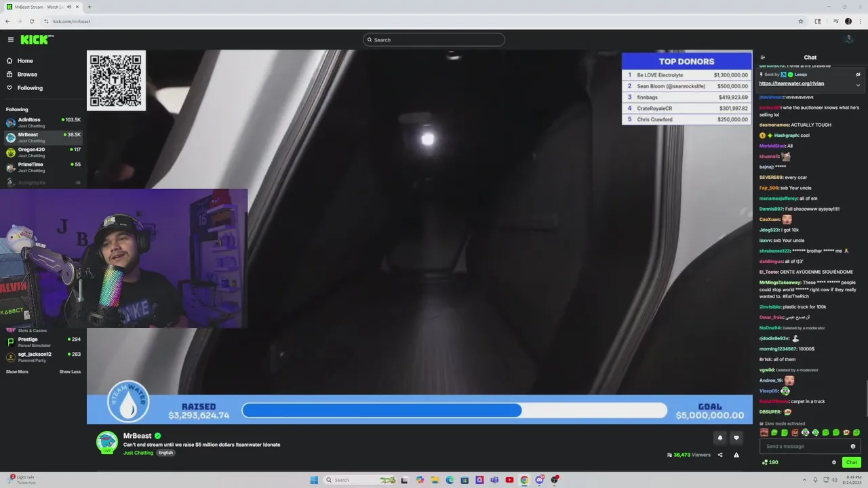Open Chrome from taskbar
Viewport: 868px width, 488px height.
tap(524, 480)
